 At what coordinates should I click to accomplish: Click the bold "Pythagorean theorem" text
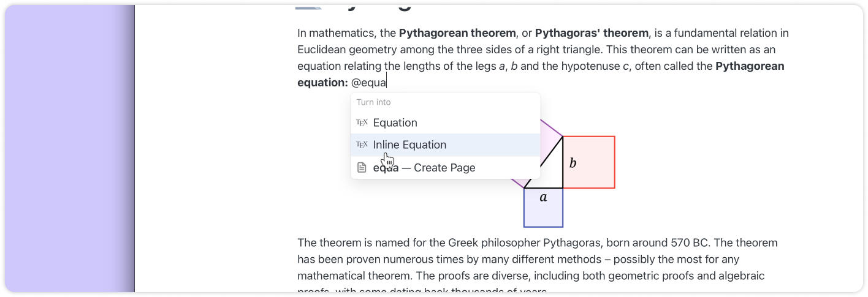[x=457, y=33]
